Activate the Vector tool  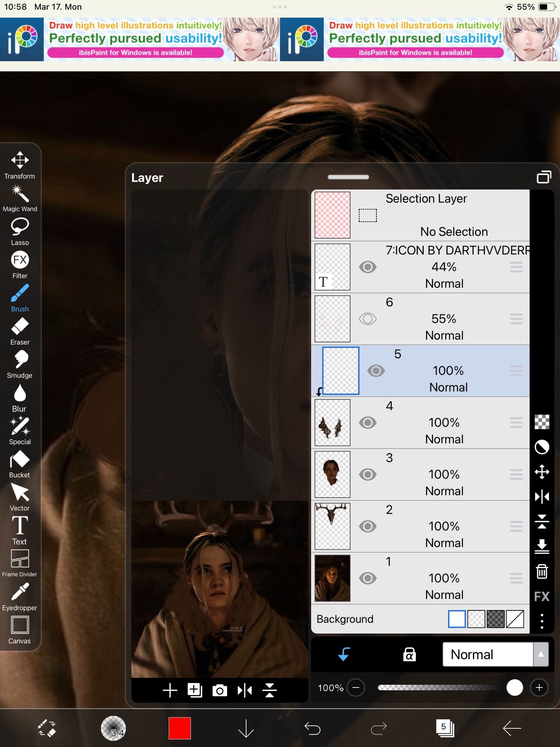[x=20, y=497]
